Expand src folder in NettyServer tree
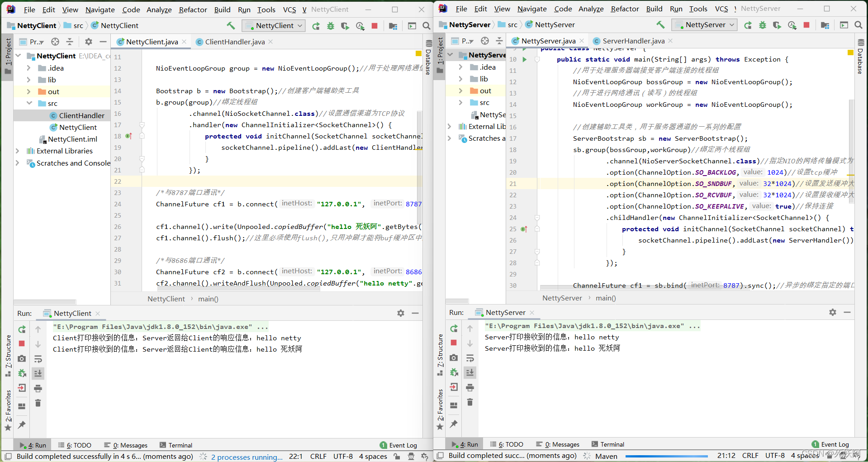Viewport: 868px width, 462px height. pos(460,102)
